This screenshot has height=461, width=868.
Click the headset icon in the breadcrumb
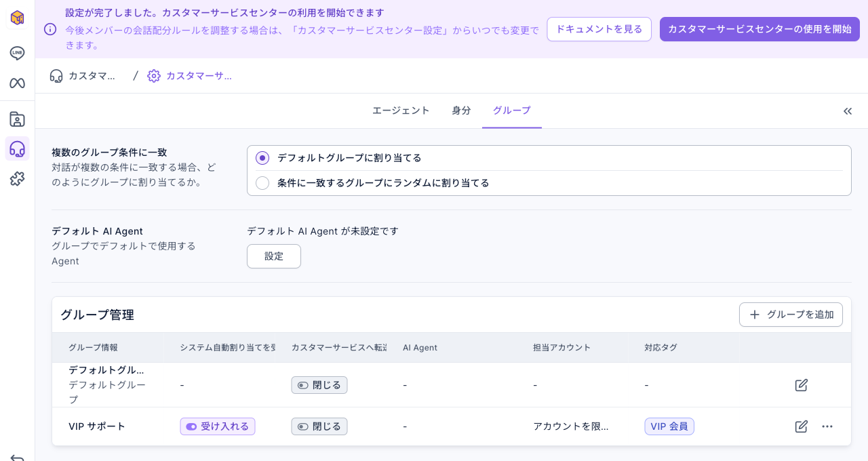pyautogui.click(x=56, y=76)
